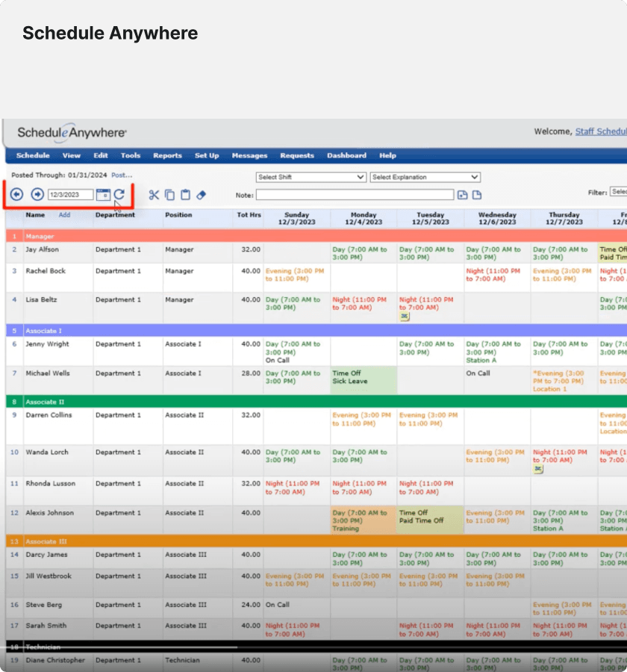Open the Requests menu
The width and height of the screenshot is (627, 672).
(297, 155)
